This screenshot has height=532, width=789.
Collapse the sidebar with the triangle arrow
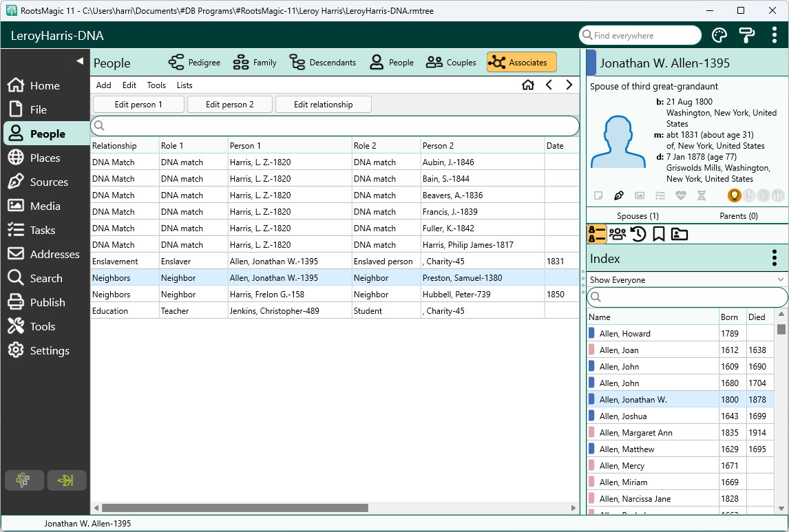click(x=79, y=61)
